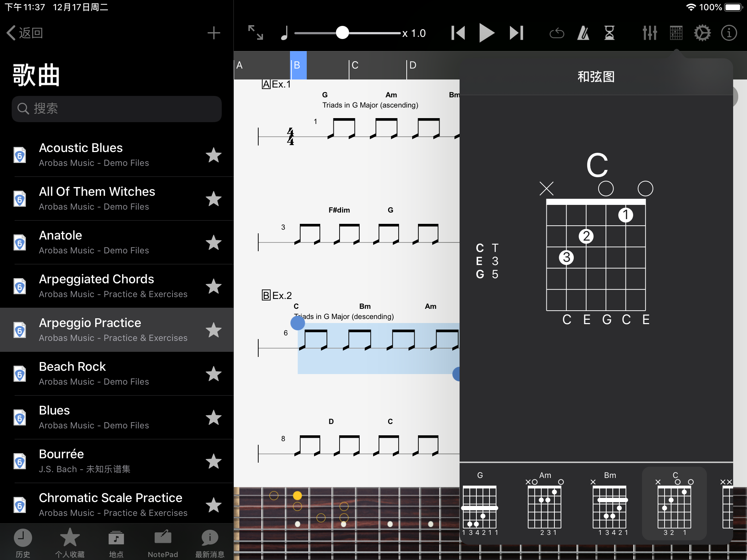
Task: Open the info icon in toolbar
Action: [x=729, y=33]
